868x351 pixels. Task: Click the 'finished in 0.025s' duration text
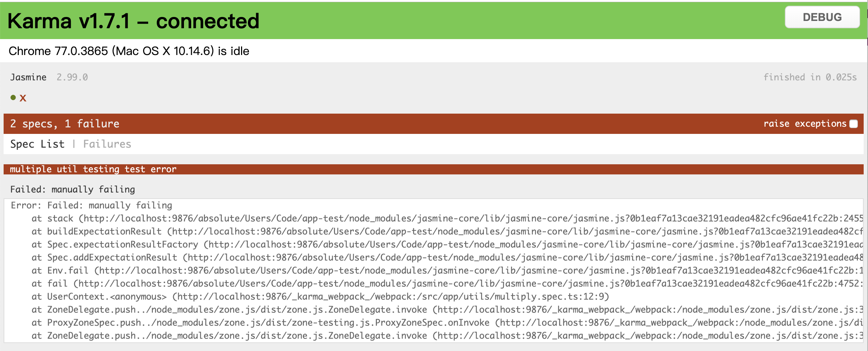pyautogui.click(x=810, y=77)
